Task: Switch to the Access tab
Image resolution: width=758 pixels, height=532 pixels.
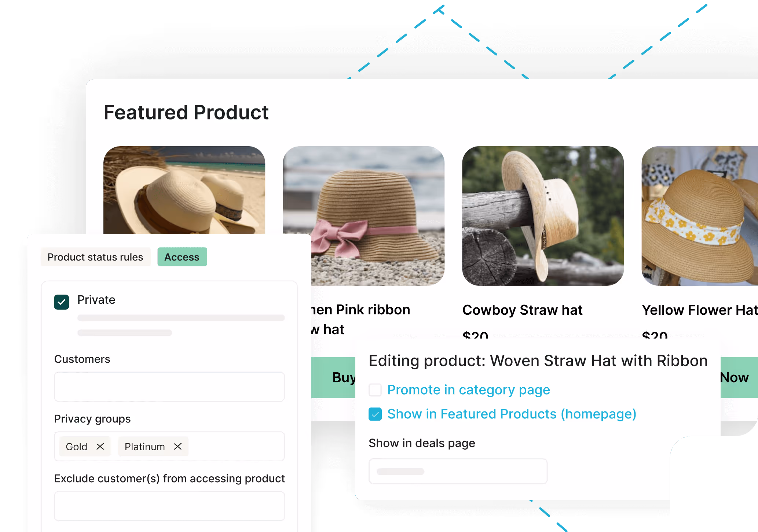Action: click(182, 257)
